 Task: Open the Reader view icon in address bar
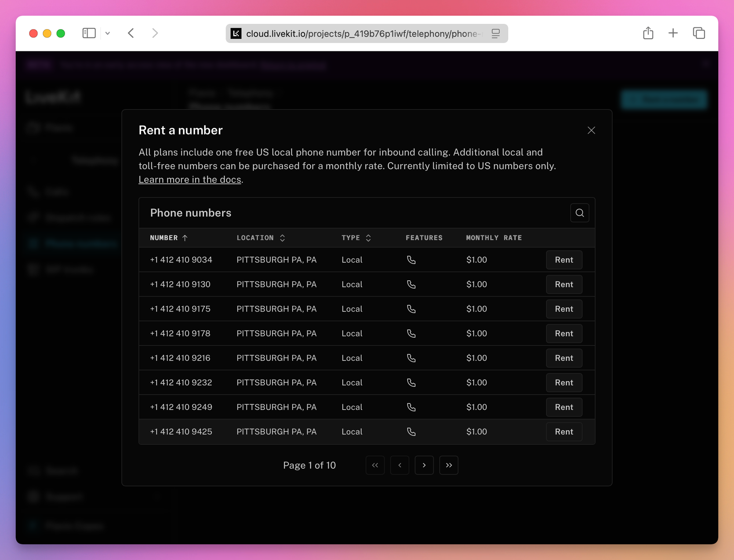click(x=496, y=34)
